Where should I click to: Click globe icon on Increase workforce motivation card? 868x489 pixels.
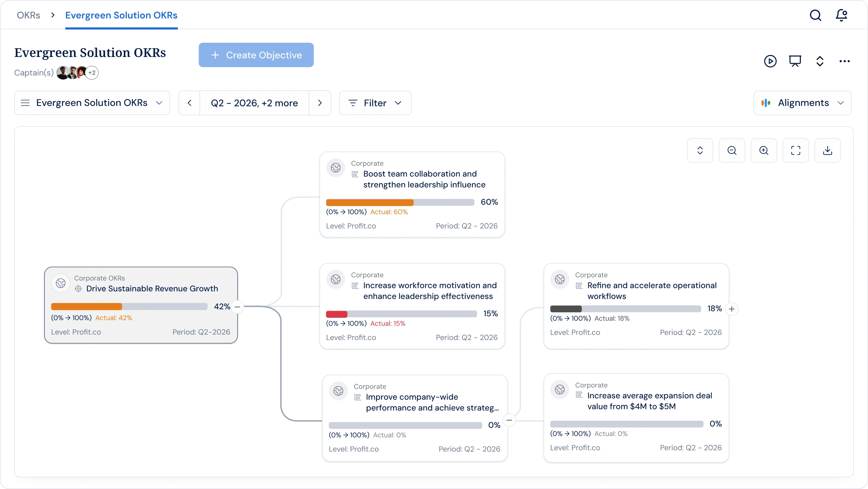tap(336, 279)
